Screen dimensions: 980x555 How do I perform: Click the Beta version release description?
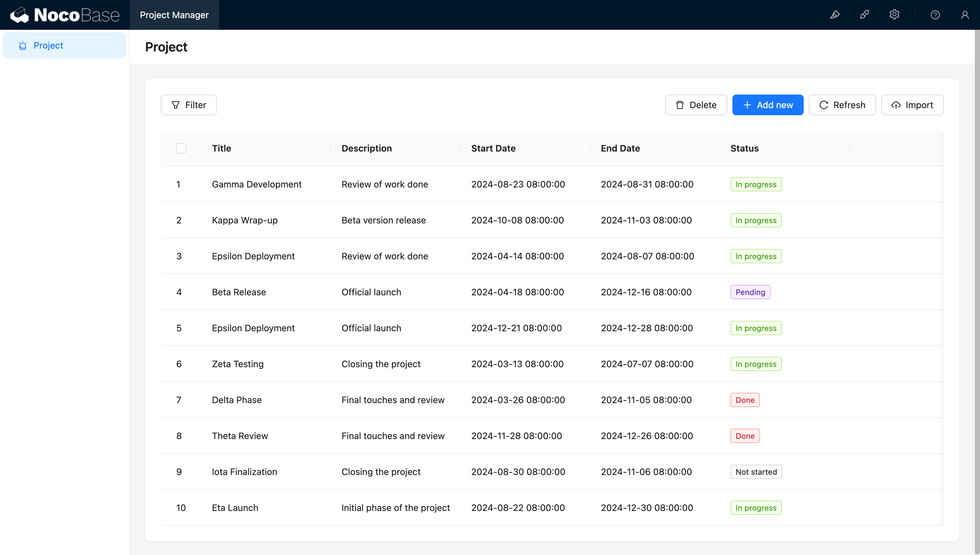(383, 220)
